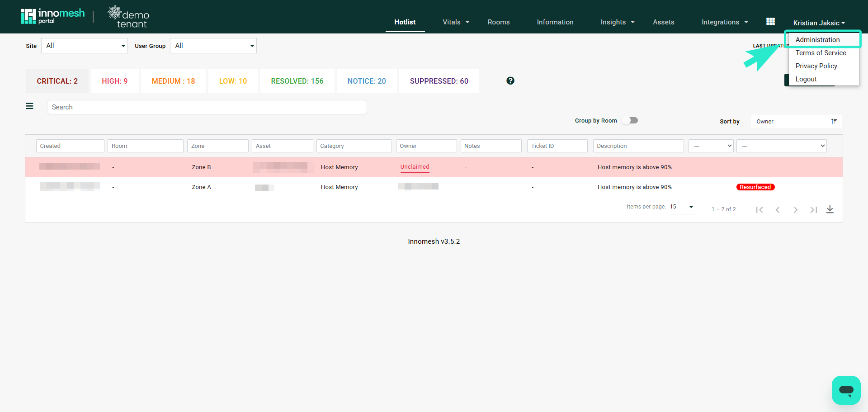Download the hotlist table data

point(830,209)
